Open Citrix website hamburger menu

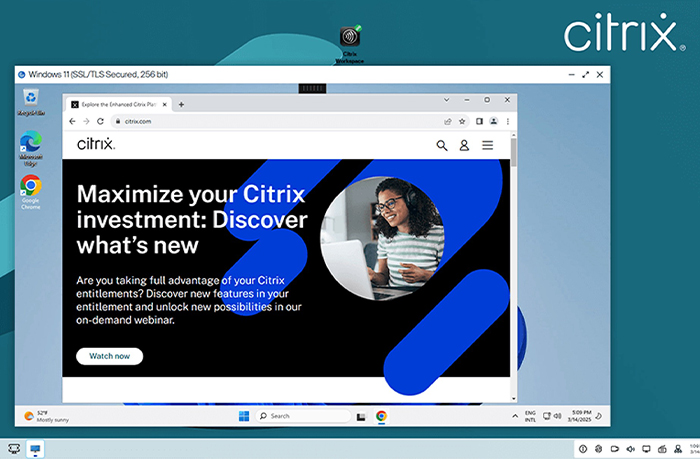(488, 145)
